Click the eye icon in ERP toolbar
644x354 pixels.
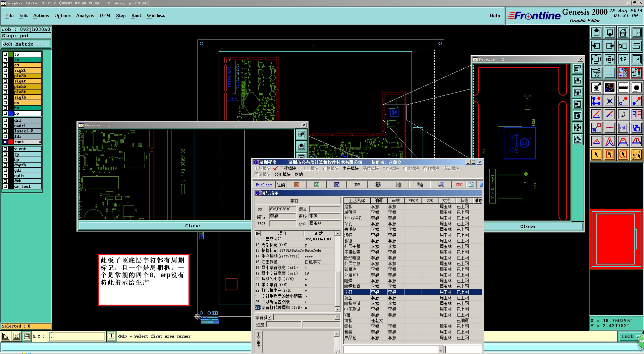tap(378, 185)
